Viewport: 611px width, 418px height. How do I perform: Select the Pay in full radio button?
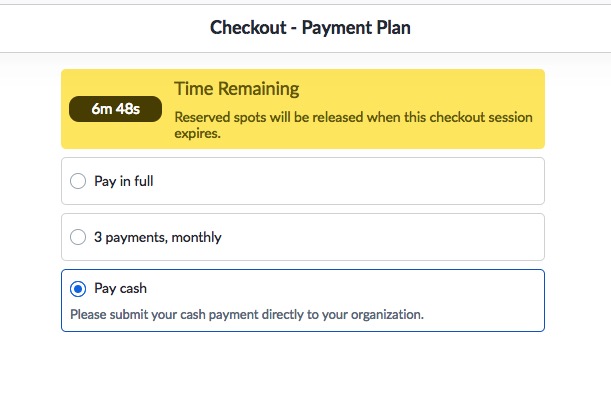[x=78, y=181]
